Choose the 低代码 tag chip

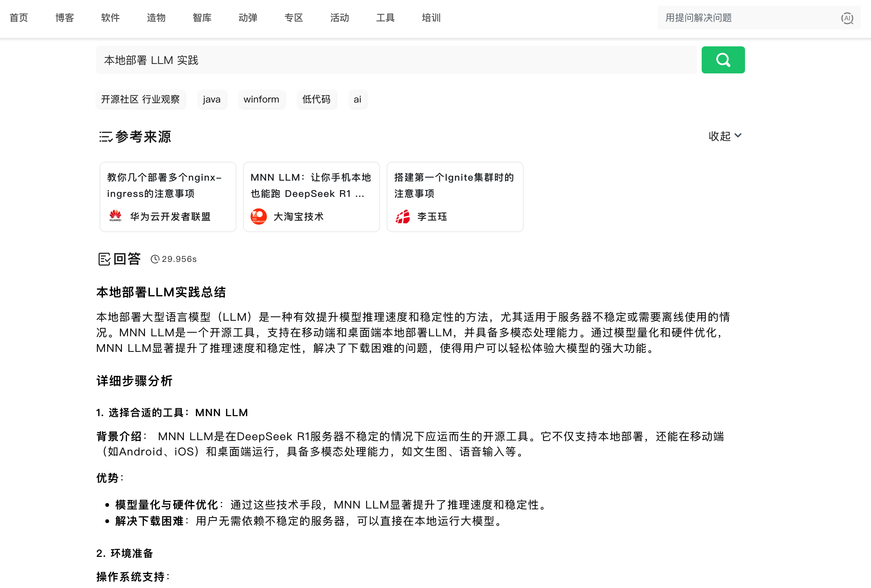point(316,99)
